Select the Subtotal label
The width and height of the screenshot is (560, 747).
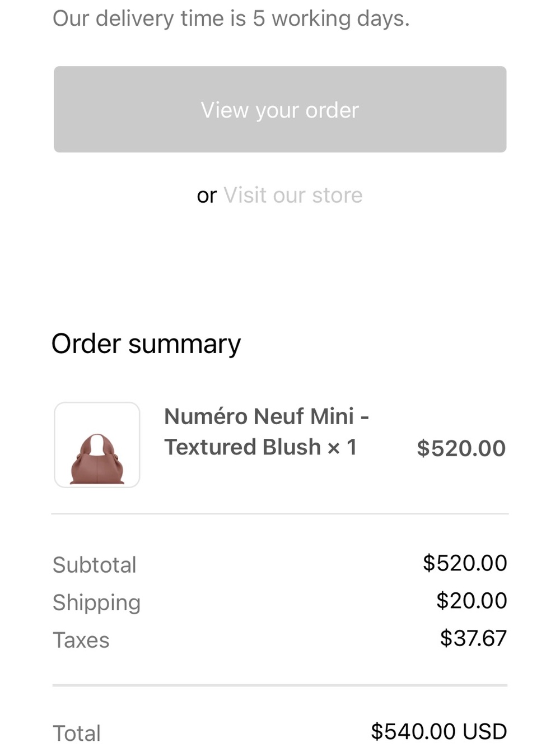(95, 565)
